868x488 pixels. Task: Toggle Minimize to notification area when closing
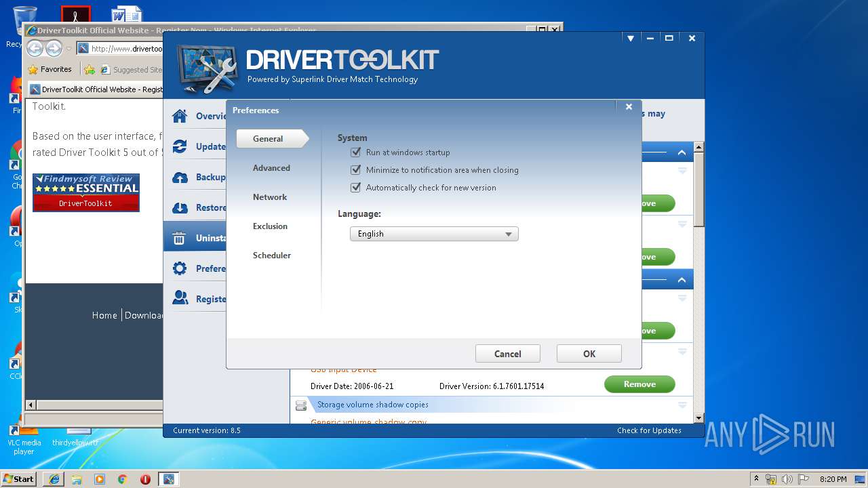pyautogui.click(x=355, y=170)
